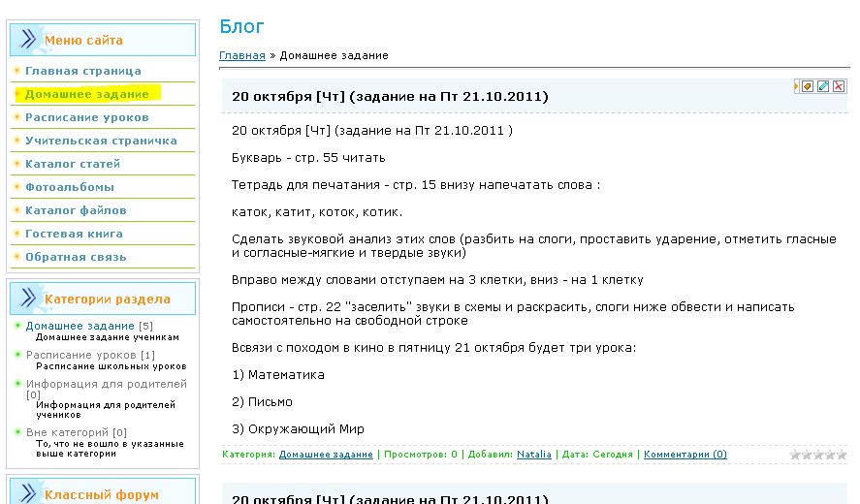Click the line "1) Математика"
Viewport: 860px width, 504px height.
(278, 375)
